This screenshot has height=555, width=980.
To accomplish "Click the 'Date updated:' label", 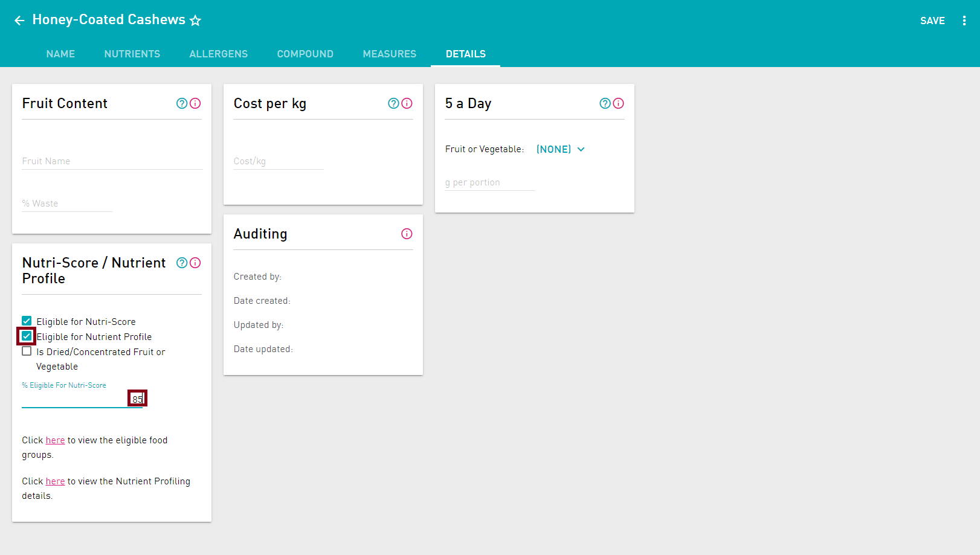I will [263, 349].
